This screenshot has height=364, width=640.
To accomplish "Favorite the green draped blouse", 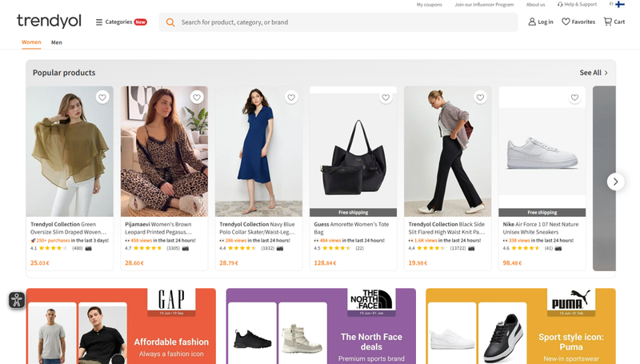I will (102, 98).
